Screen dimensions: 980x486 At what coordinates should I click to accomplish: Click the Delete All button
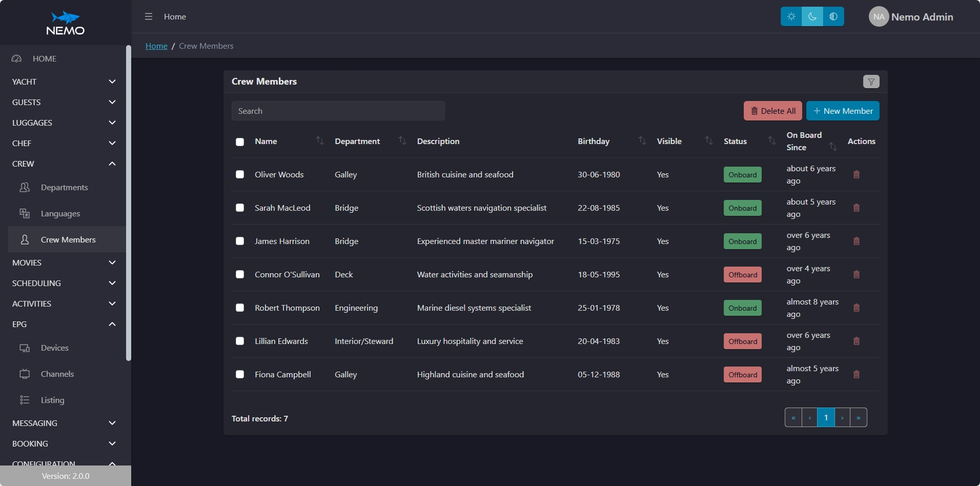click(x=773, y=111)
